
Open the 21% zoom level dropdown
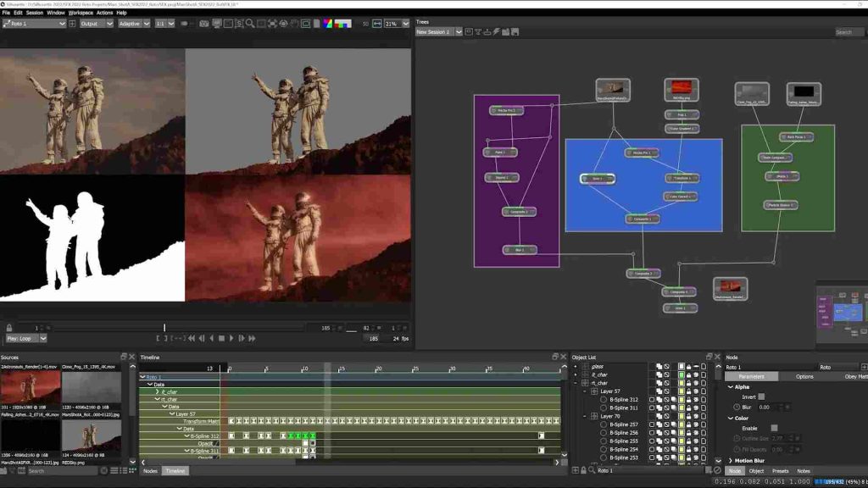(397, 24)
